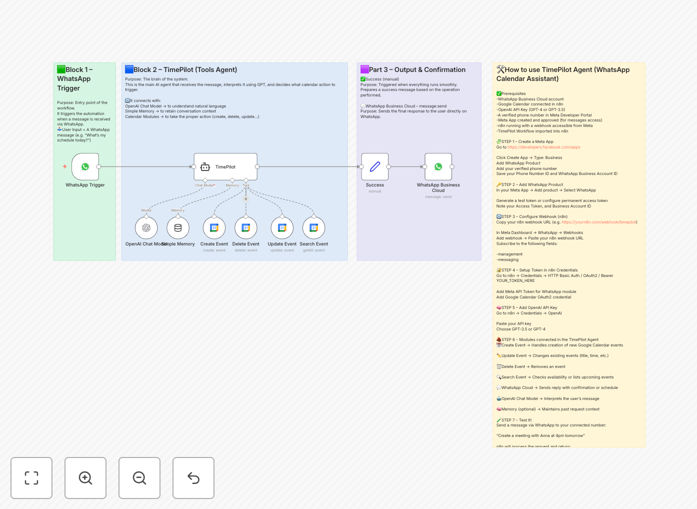Click the zoom out magnifier button
This screenshot has width=697, height=509.
pos(139,478)
